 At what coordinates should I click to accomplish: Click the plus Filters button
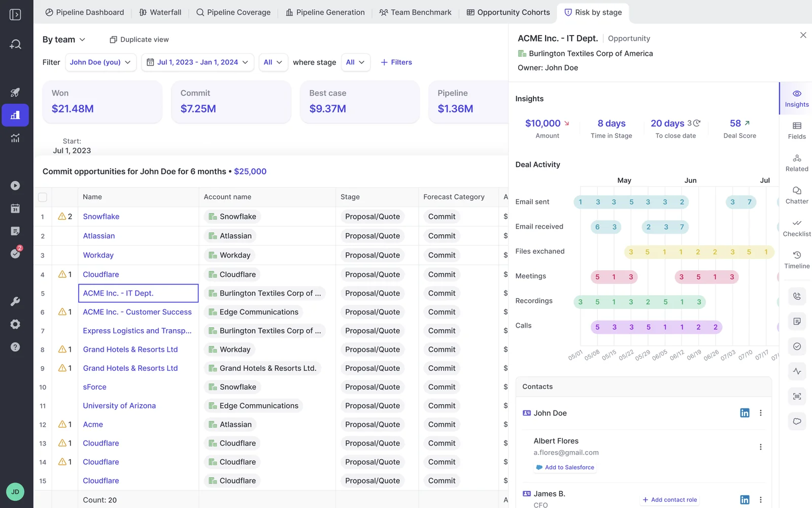[x=396, y=62]
